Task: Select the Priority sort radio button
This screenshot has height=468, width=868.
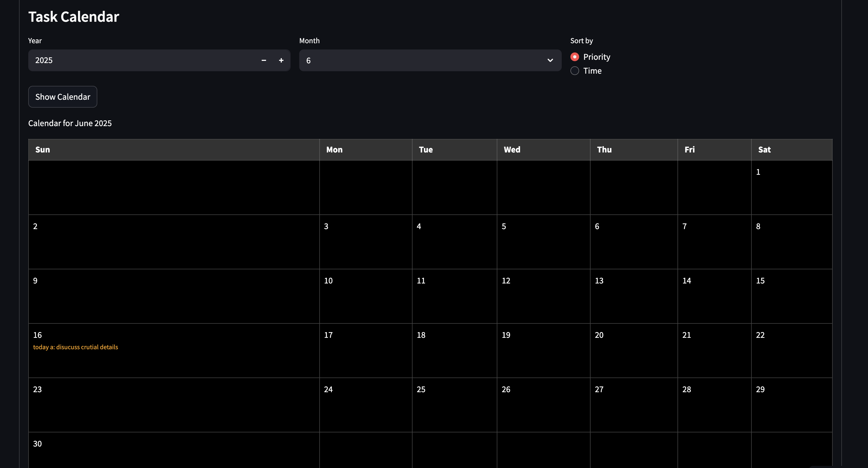Action: pyautogui.click(x=574, y=57)
